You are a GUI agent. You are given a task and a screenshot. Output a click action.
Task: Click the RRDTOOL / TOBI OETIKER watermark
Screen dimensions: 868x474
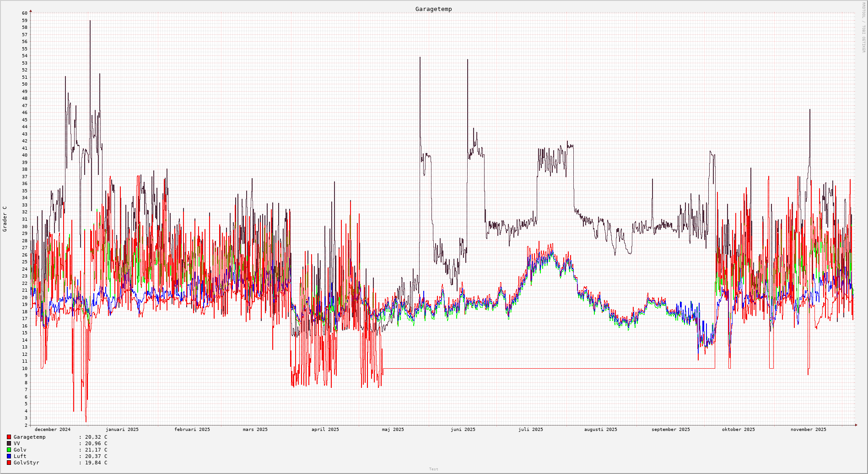pos(863,27)
